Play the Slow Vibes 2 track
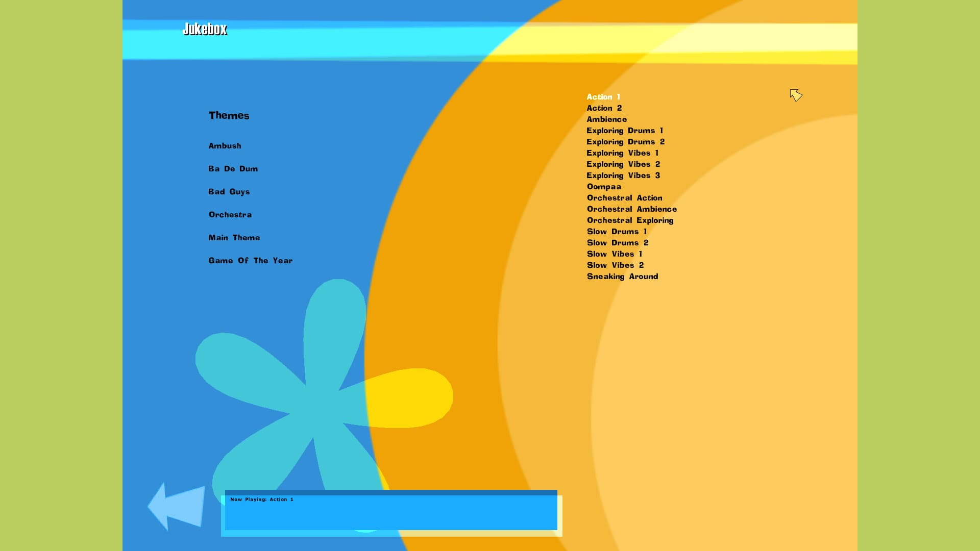The width and height of the screenshot is (980, 551). click(x=615, y=265)
